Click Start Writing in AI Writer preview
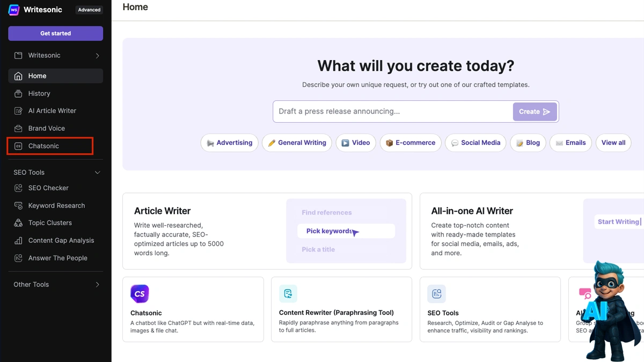 (619, 222)
